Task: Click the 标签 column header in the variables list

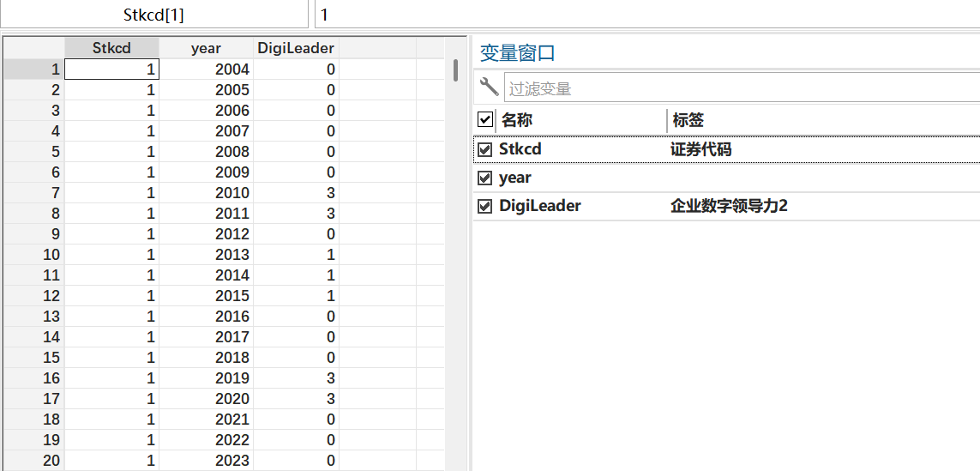Action: coord(688,120)
